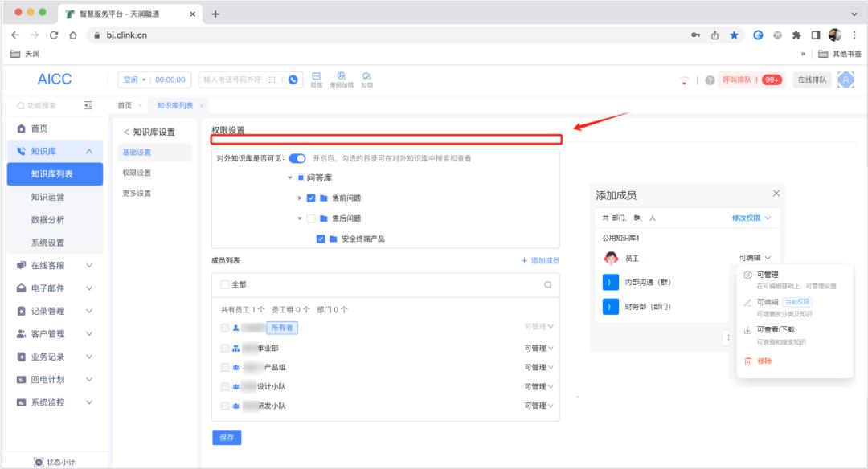Click the search icon in member list
Screen dimensions: 868x469
548,284
